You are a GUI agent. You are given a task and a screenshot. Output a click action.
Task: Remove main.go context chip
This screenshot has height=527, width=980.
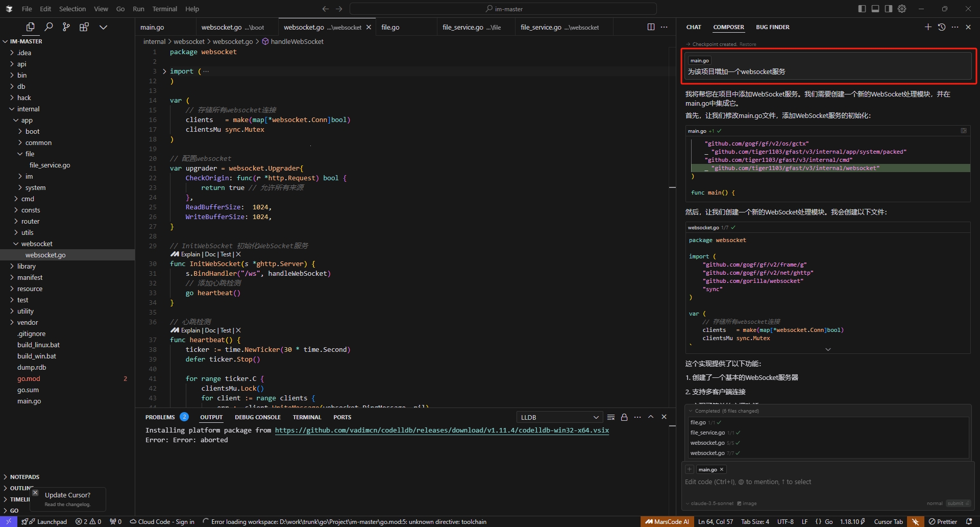point(722,469)
